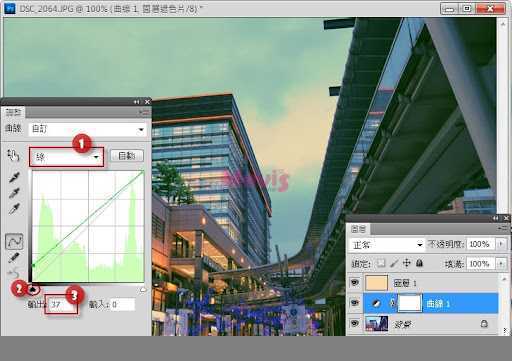Select the white layer mask thumbnail of 曲線 1
512x361 pixels.
click(410, 303)
